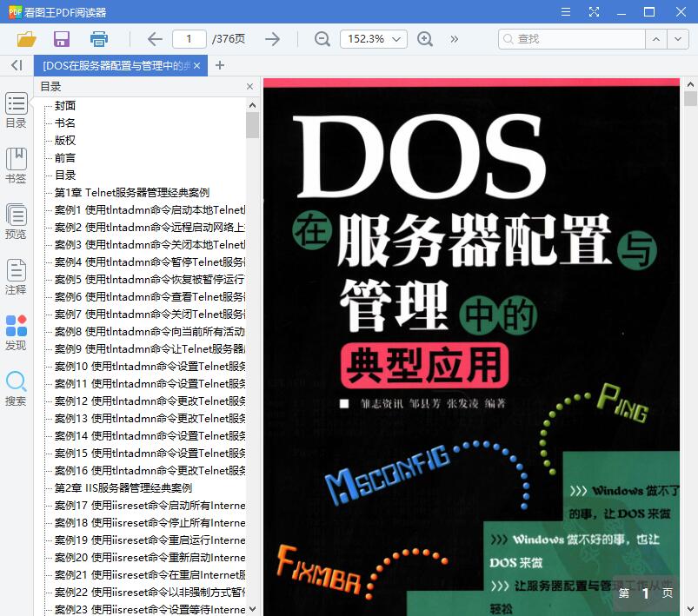Screen dimensions: 698x616
Task: Jump to 目录 entry in the outline tree
Action: (65, 175)
